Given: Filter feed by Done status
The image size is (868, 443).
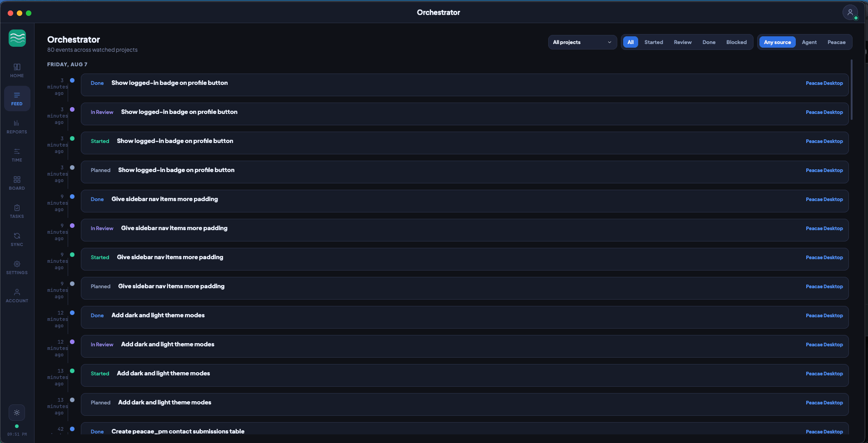Looking at the screenshot, I should click(x=709, y=42).
